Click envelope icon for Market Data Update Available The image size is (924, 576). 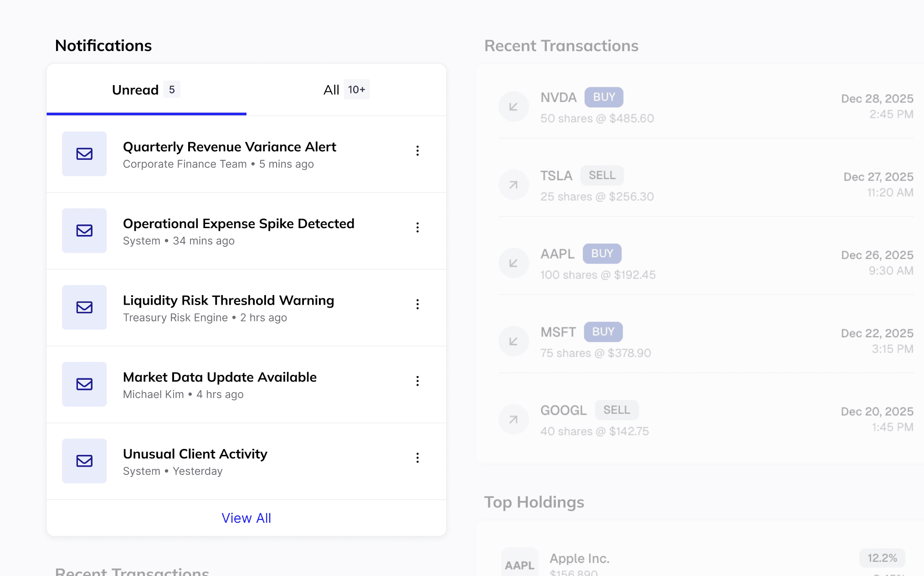click(84, 384)
